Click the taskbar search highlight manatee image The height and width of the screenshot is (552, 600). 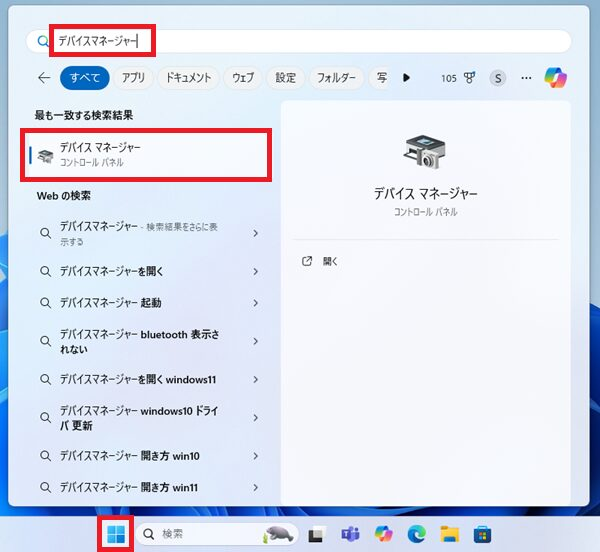click(277, 534)
